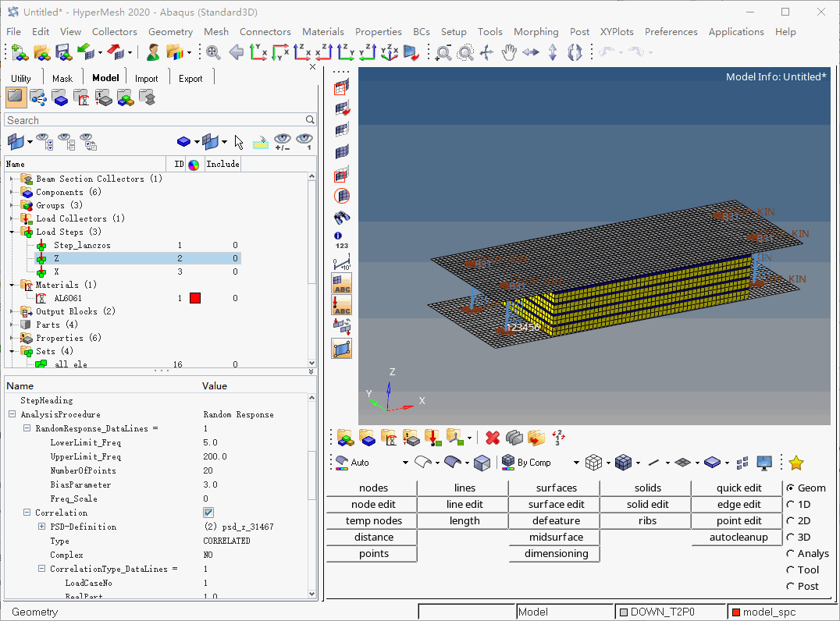This screenshot has width=840, height=621.
Task: Select the Geom radio button
Action: pos(790,488)
